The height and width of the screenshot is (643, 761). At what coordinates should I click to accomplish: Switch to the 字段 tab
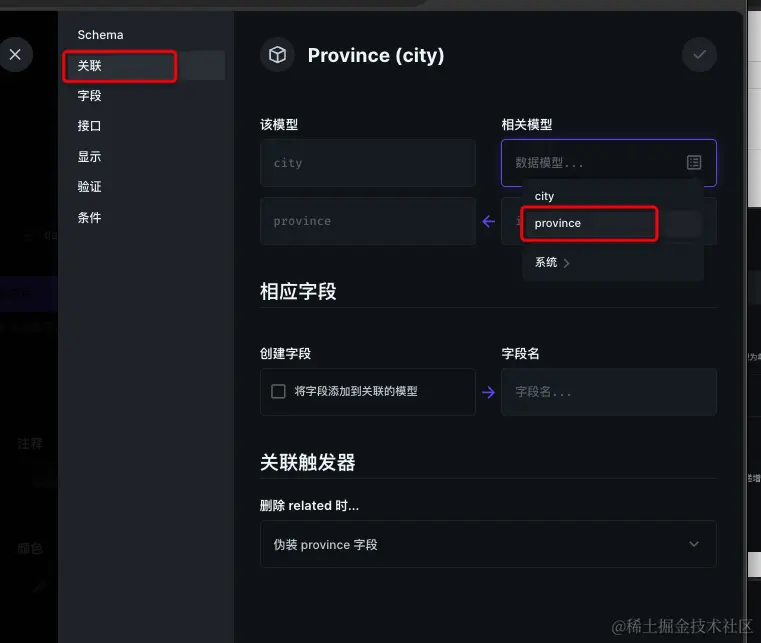90,96
